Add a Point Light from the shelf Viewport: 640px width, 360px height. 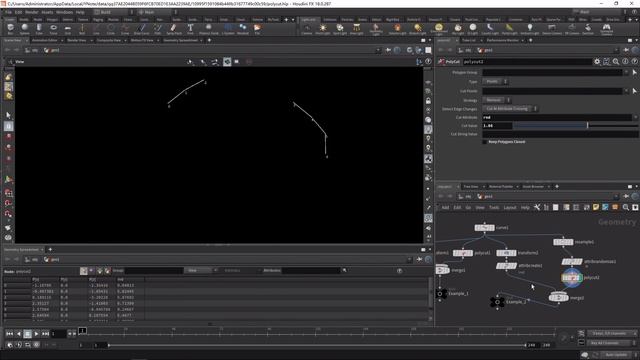322,29
